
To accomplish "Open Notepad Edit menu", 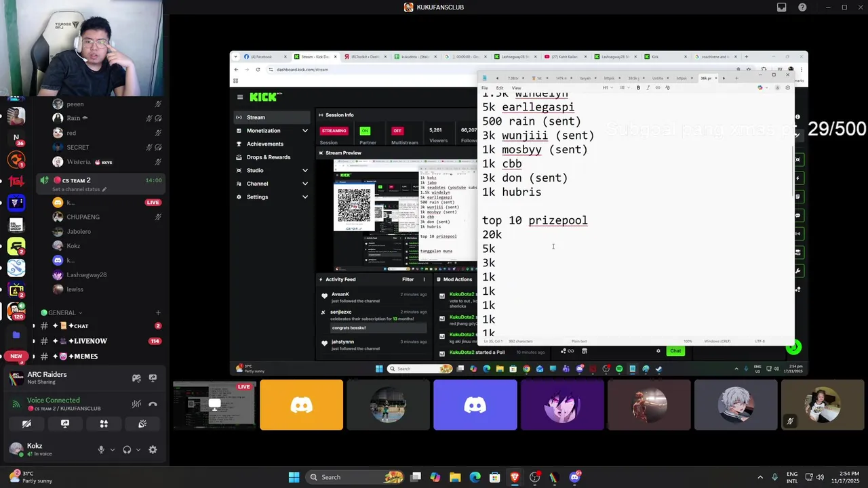I will tap(500, 87).
